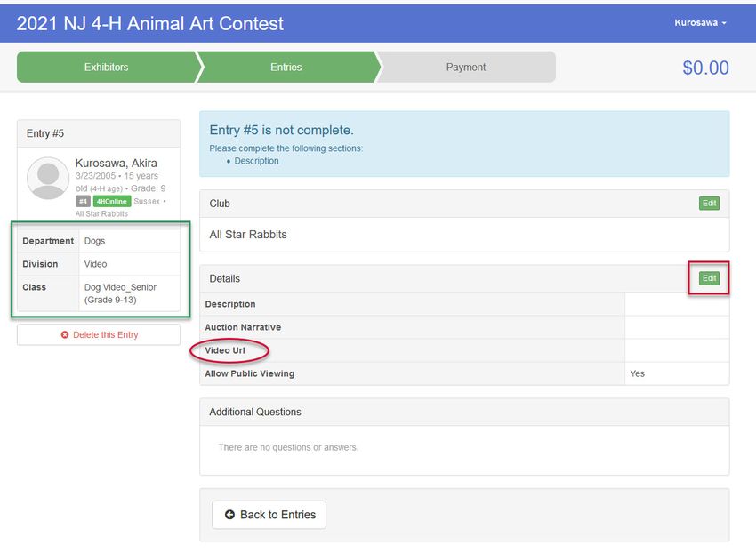Click the Edit button for Club
The width and height of the screenshot is (756, 553).
click(709, 204)
